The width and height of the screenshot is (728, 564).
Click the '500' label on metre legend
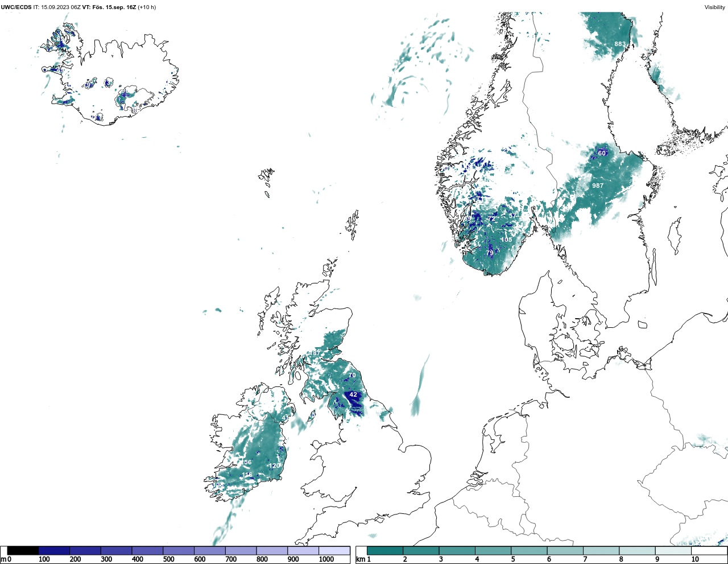pos(168,559)
